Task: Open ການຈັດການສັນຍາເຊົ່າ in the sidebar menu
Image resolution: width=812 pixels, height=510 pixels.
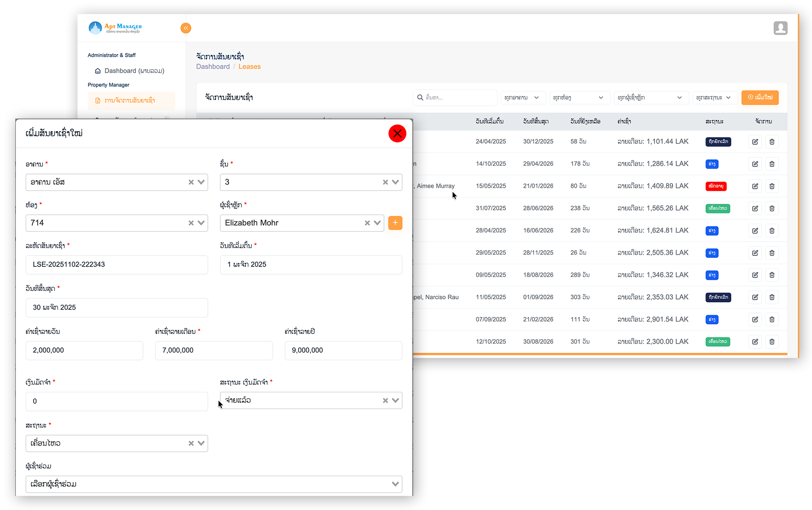Action: [x=130, y=100]
